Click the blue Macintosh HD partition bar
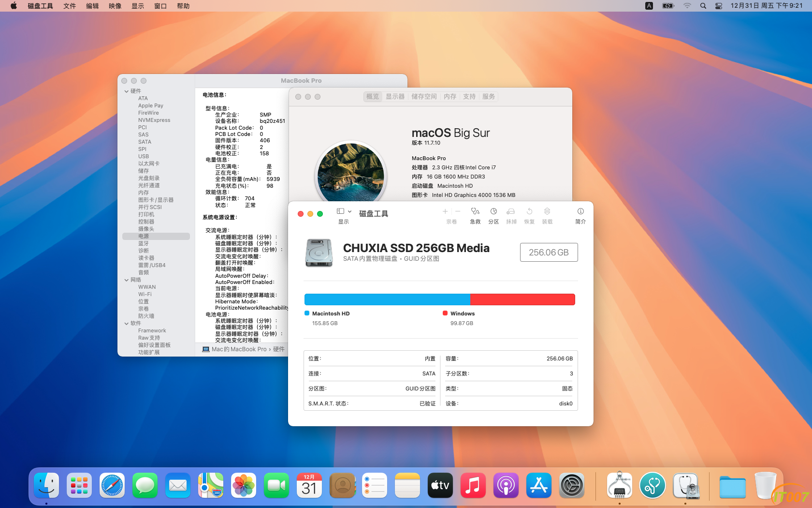This screenshot has height=508, width=812. [x=387, y=299]
